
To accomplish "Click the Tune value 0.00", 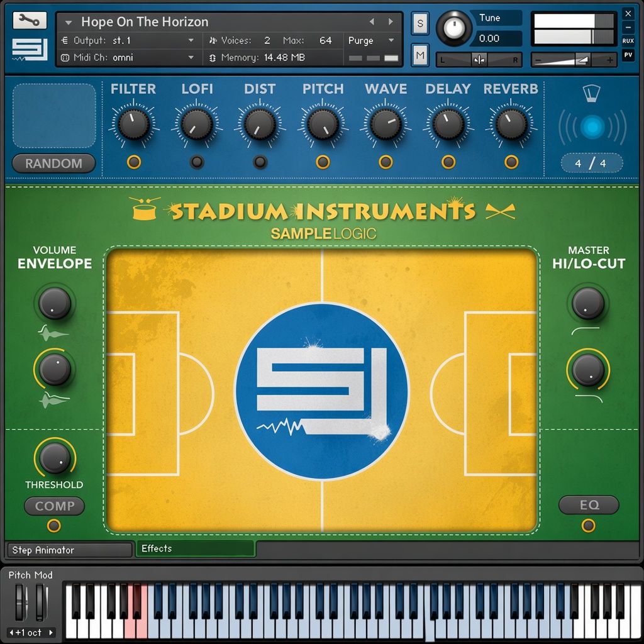I will [x=489, y=38].
